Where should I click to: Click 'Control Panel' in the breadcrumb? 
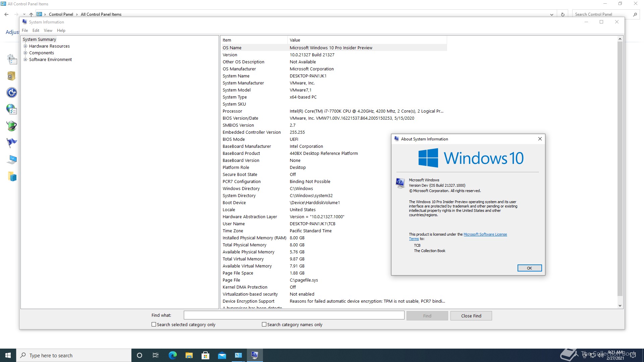tap(61, 14)
